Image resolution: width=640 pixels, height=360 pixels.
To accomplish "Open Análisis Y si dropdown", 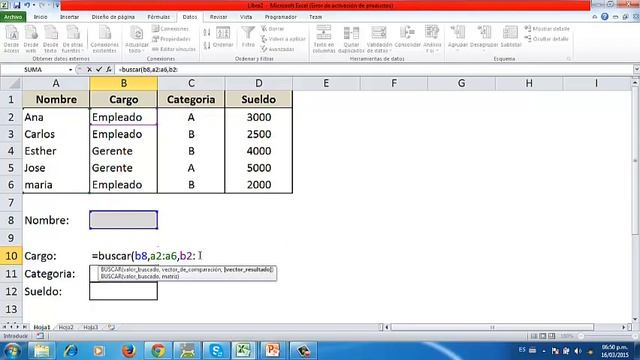I will tap(432, 39).
